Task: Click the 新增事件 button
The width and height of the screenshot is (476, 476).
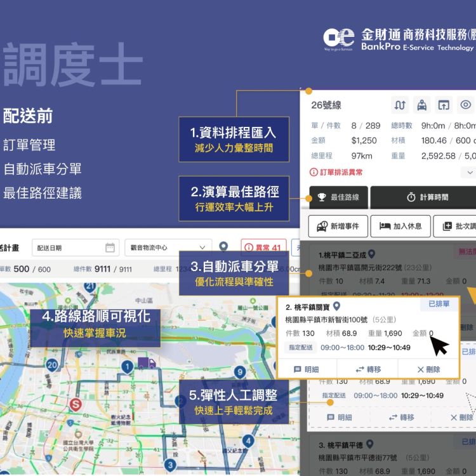Action: (338, 226)
